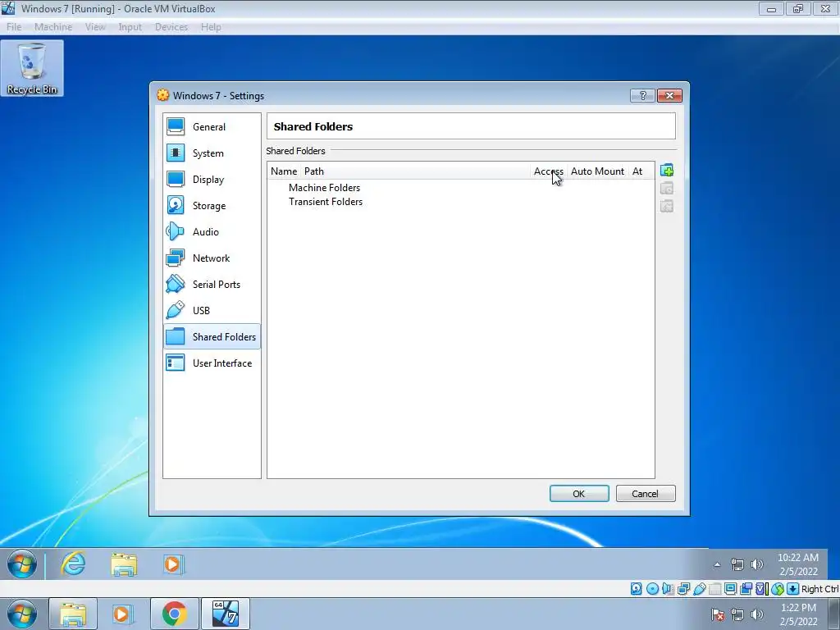Open Windows Explorer in guest taskbar
840x630 pixels.
point(124,564)
